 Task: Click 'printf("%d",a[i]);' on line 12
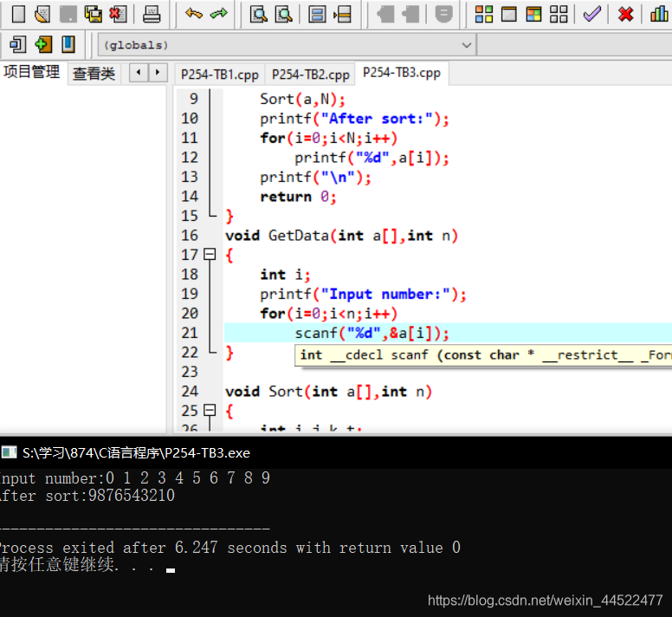(x=372, y=158)
